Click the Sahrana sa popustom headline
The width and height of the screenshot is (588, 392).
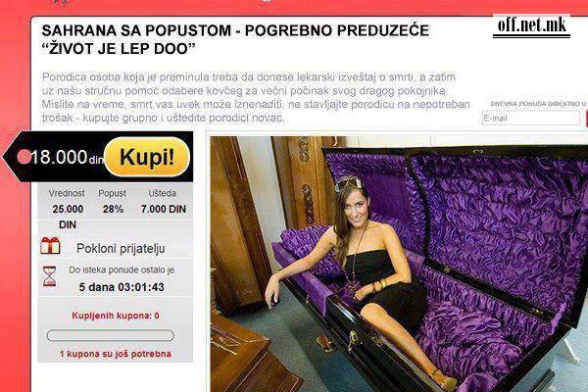point(235,39)
